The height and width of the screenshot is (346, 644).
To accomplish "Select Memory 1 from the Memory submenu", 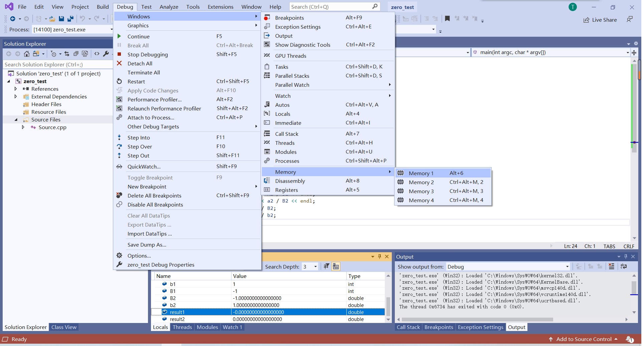I will (x=443, y=173).
